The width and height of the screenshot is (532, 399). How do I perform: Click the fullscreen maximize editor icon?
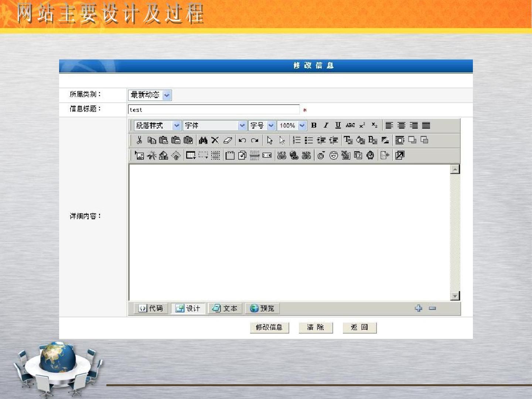(400, 156)
